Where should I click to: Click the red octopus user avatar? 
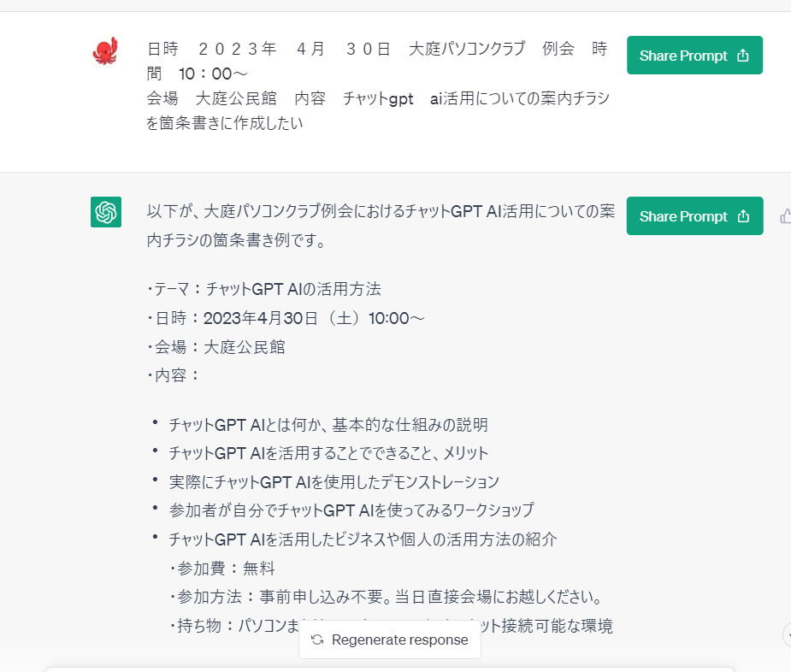(105, 51)
